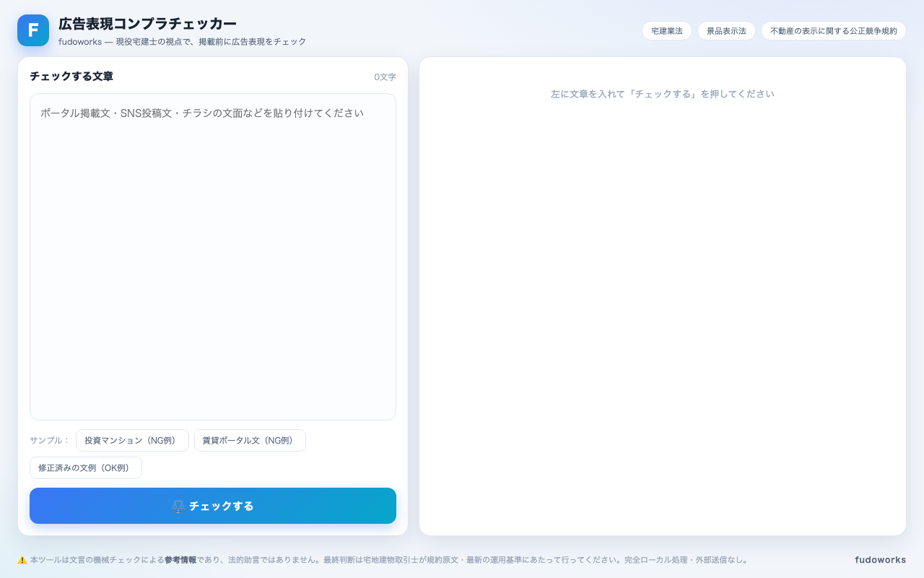The image size is (924, 578).
Task: Click the blue fudoworks F logo icon
Action: [33, 30]
